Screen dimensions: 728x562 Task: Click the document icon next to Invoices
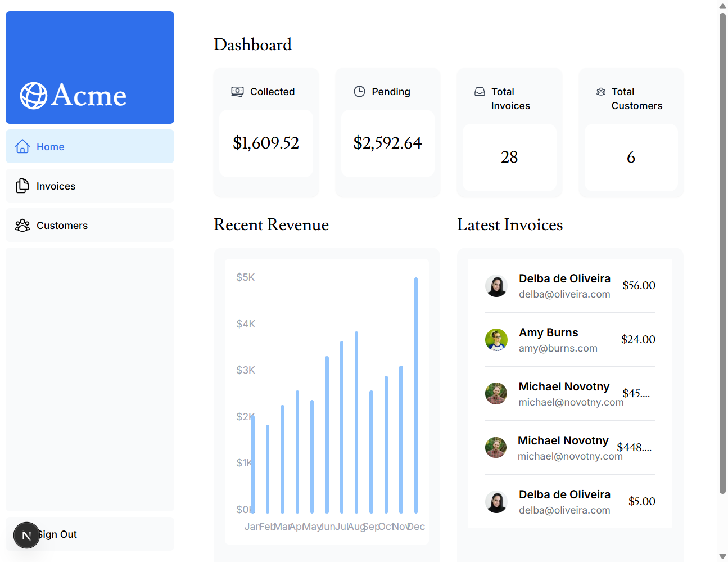[x=22, y=186]
